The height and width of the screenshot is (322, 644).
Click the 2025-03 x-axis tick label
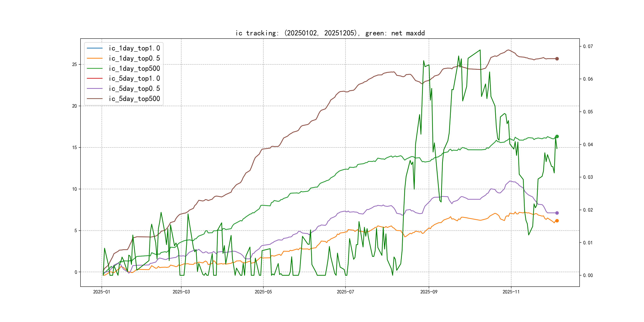click(181, 292)
